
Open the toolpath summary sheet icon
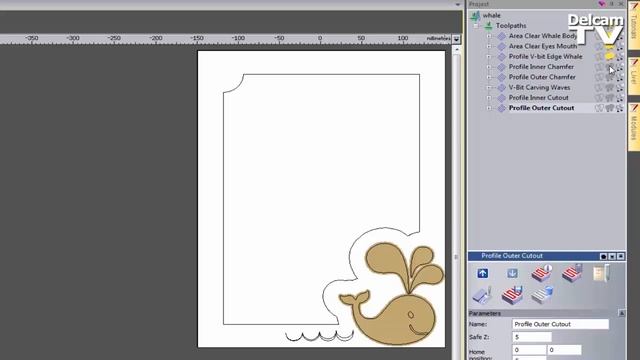(601, 273)
